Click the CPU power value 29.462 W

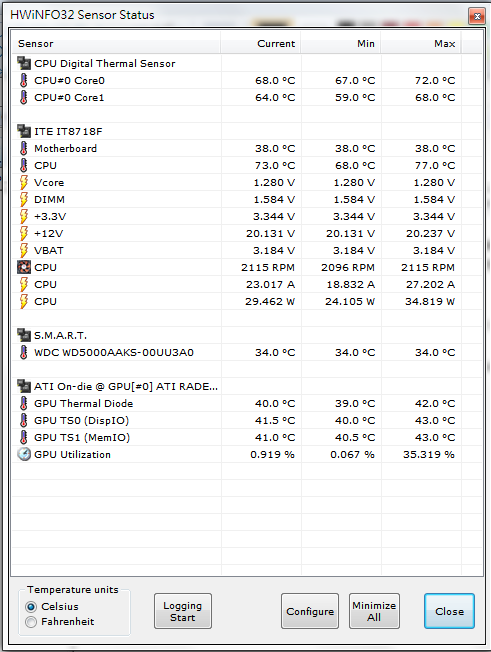coord(270,302)
